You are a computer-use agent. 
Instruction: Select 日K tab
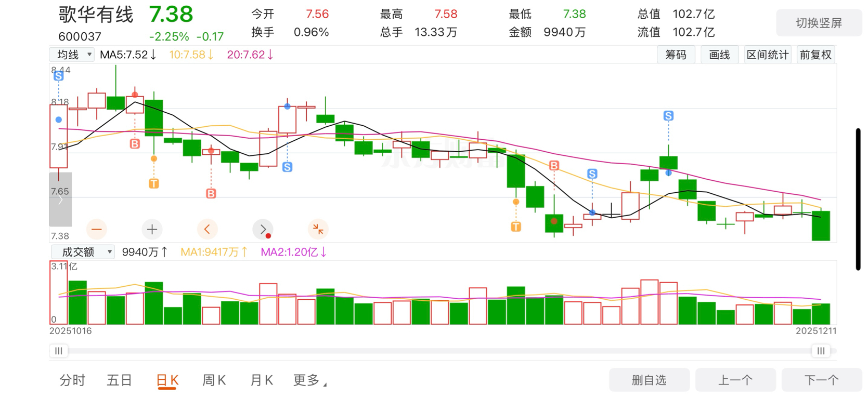pos(167,380)
